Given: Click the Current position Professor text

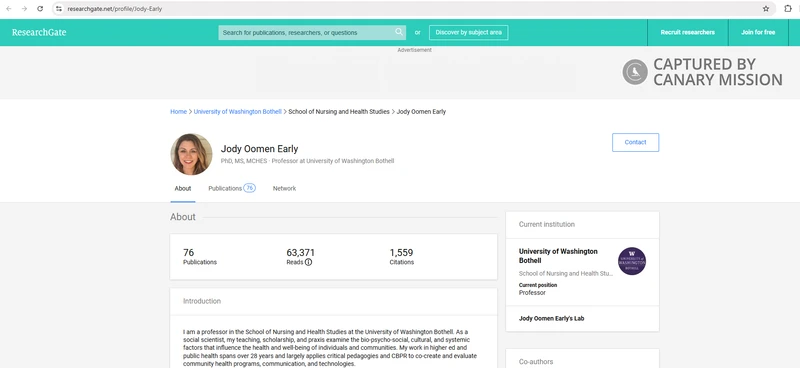Looking at the screenshot, I should 538,289.
